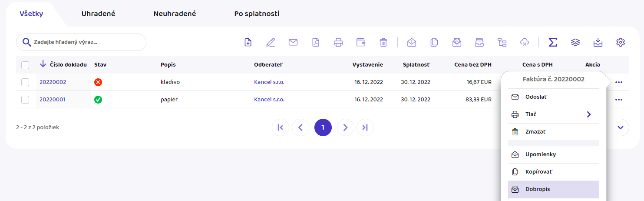Click the download import icon
Viewport: 644px width, 201px height.
click(x=598, y=42)
